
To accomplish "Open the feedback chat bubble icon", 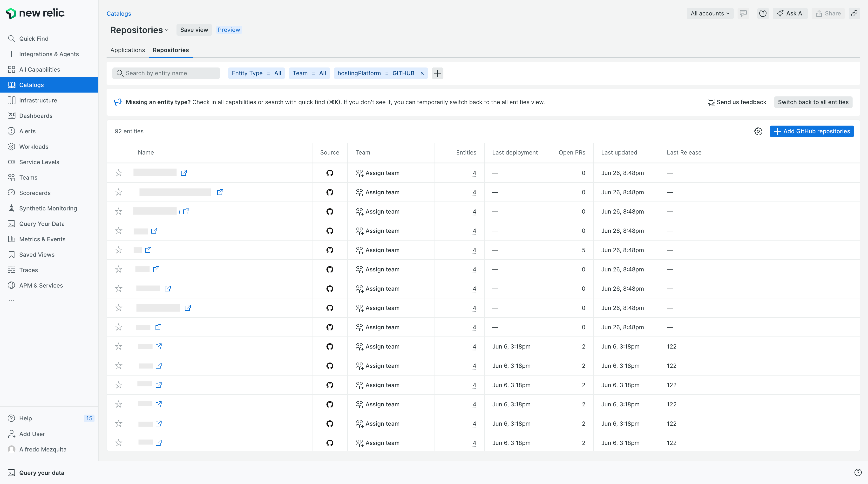I will coord(743,13).
